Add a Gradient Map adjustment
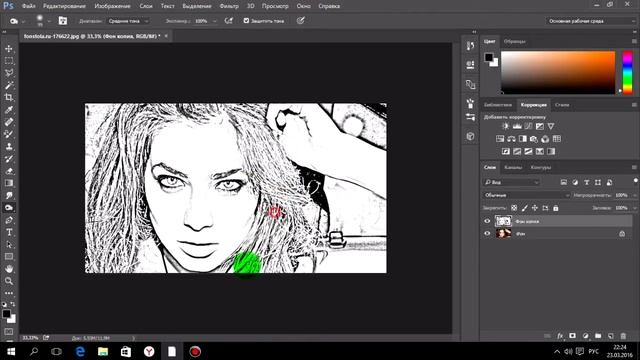640x360 pixels. (x=551, y=152)
